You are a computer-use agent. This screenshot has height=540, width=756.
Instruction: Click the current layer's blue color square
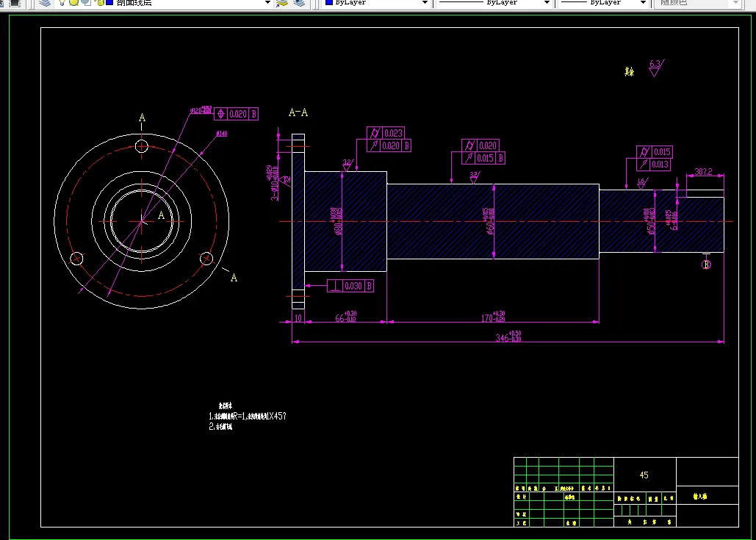click(109, 2)
